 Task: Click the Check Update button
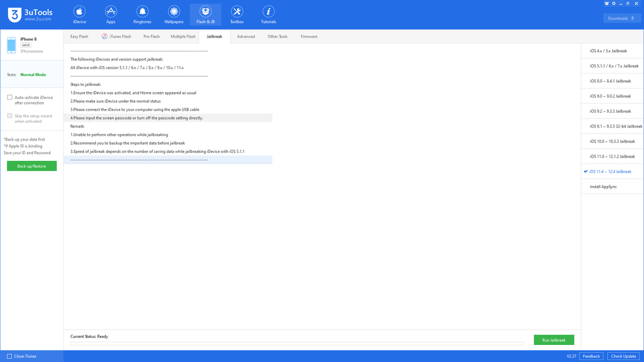click(623, 356)
